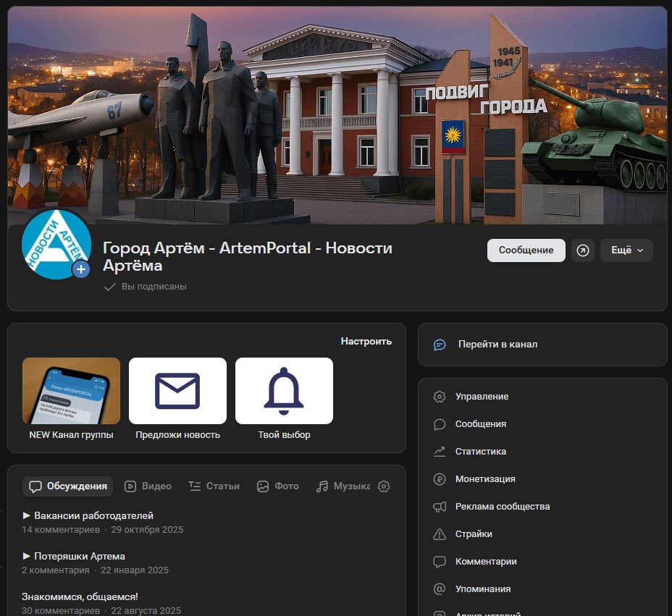Open the Настроить link above the menu blocks

coord(366,340)
